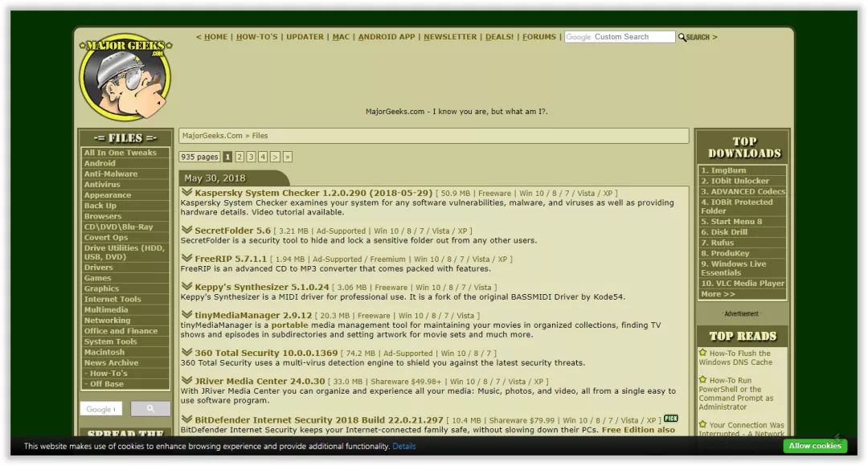The image size is (868, 466).
Task: Click the Google Custom Search field
Action: pos(620,37)
